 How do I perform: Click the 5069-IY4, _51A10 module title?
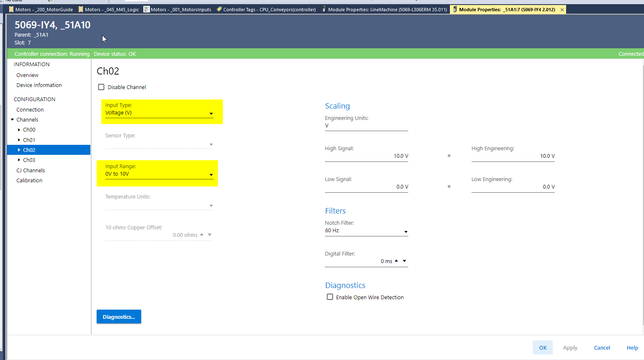point(52,25)
